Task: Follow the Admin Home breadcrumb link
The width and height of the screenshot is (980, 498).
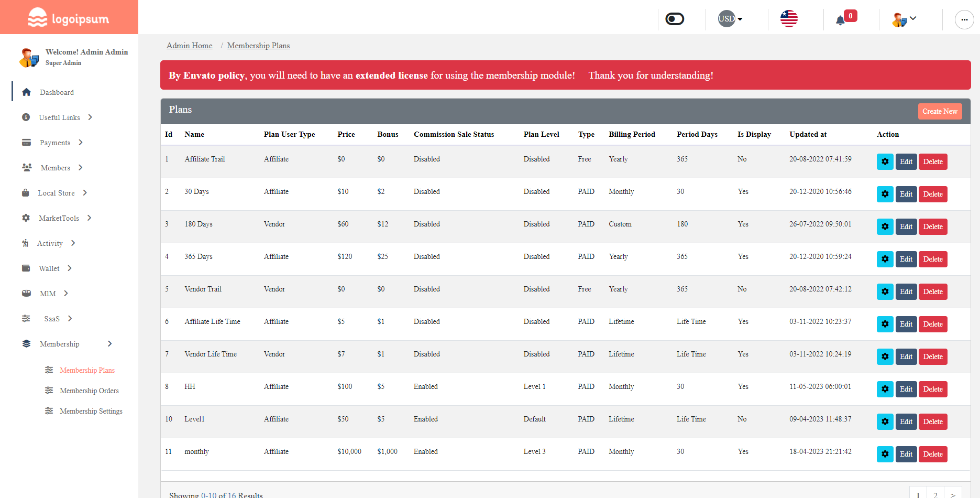Action: [x=189, y=46]
